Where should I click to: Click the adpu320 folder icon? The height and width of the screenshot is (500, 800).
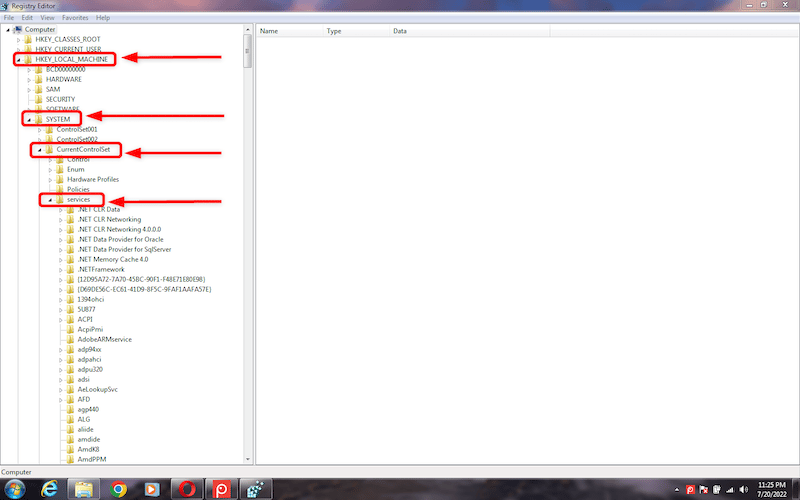tap(70, 369)
